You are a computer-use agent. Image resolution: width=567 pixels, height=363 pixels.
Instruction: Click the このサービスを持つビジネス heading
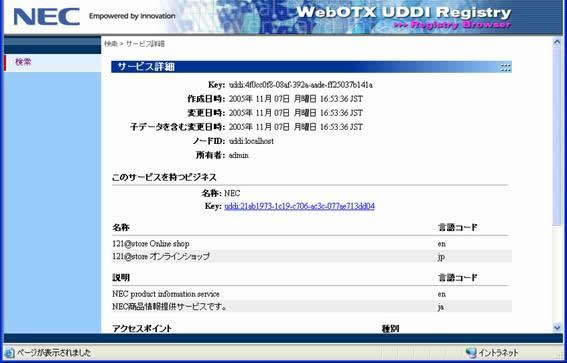point(164,178)
